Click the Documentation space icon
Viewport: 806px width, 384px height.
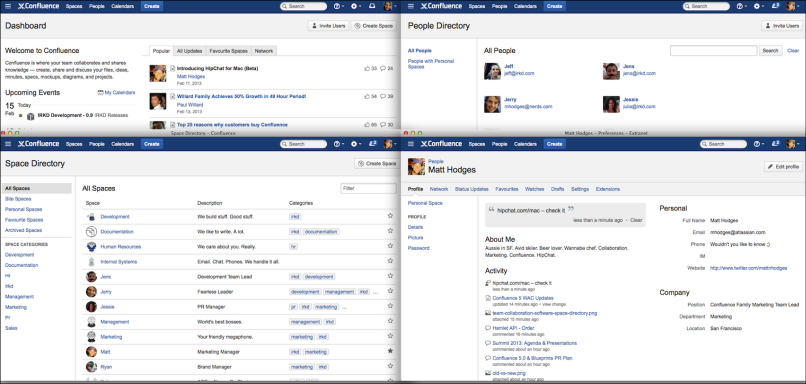click(x=91, y=232)
